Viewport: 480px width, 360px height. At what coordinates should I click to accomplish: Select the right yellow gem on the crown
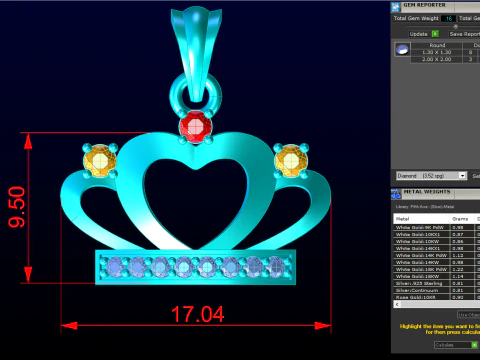(291, 161)
